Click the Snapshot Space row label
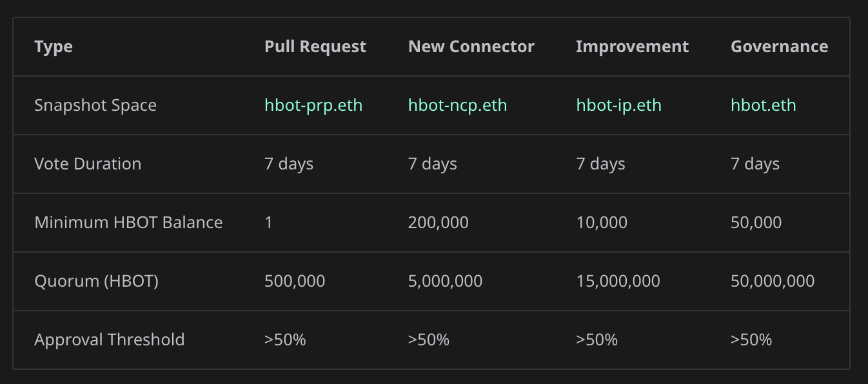Screen dimensions: 868x384 95,105
